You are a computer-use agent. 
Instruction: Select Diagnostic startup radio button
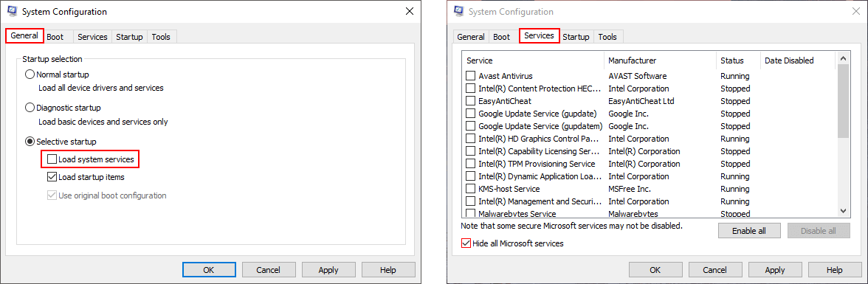point(30,108)
